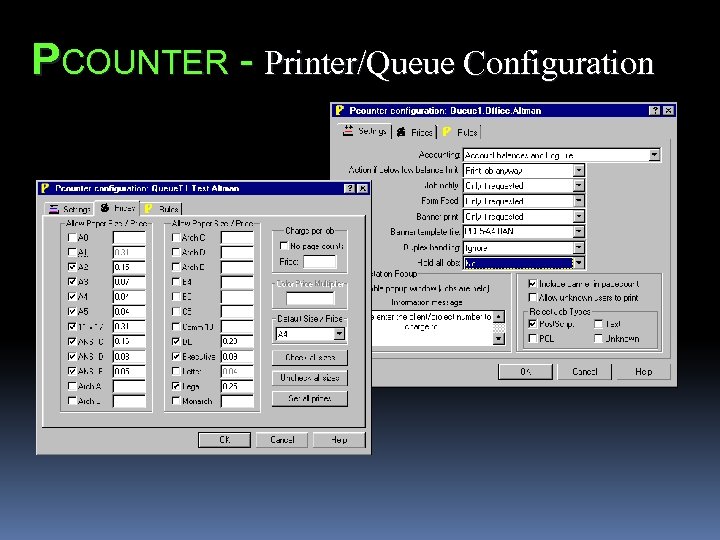Click the question mark help icon in Test.Altman window
This screenshot has width=720, height=540.
349,188
